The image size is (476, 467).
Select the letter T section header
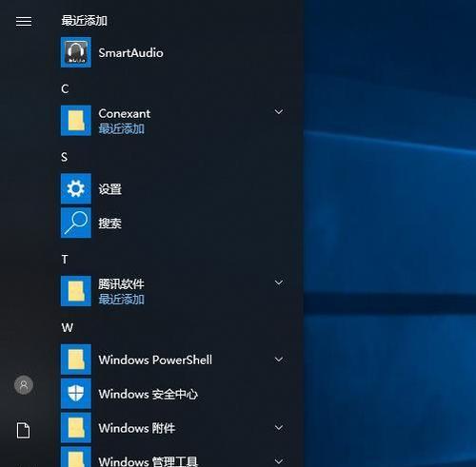click(x=65, y=260)
